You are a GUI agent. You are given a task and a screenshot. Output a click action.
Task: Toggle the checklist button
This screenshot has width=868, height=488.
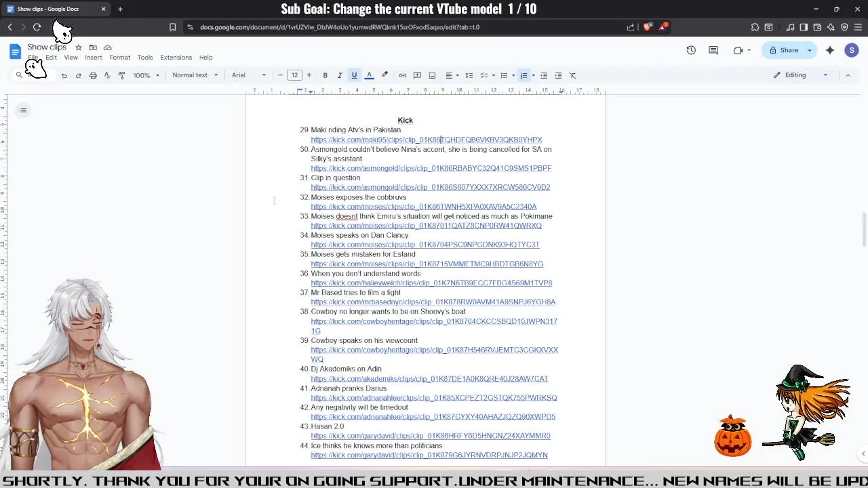484,75
